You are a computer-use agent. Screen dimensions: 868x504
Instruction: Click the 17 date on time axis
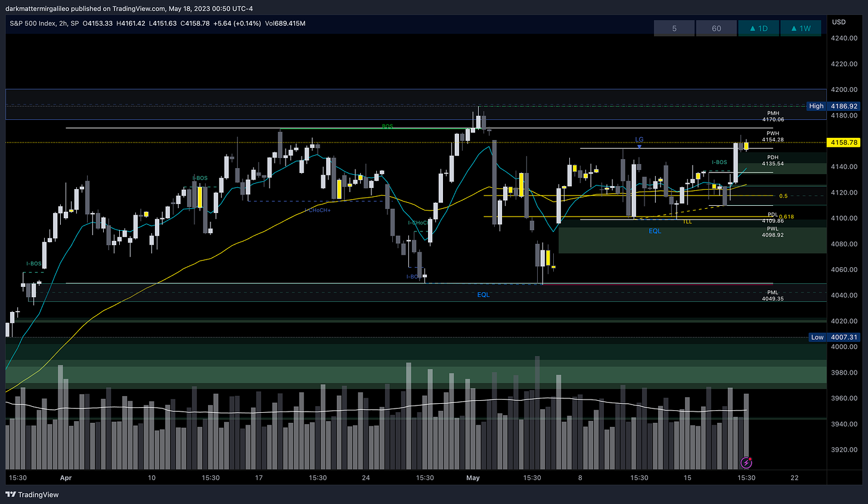click(x=258, y=478)
